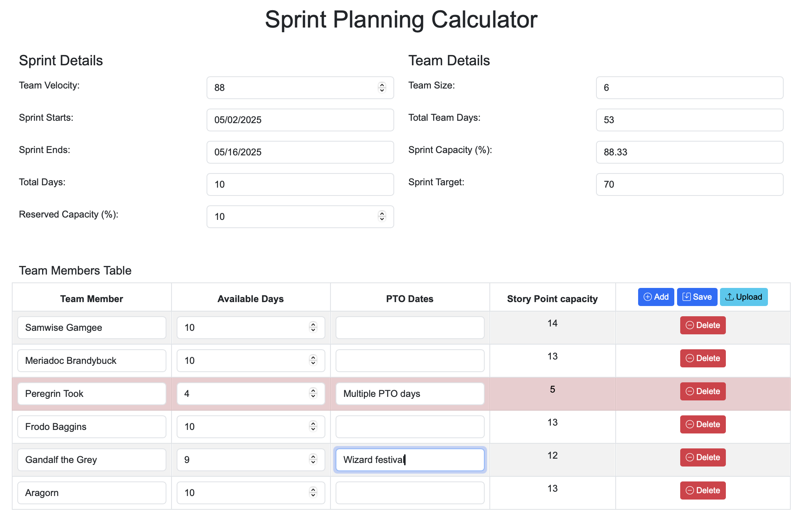Focus the Sprint Ends date field
Viewport: 812px width, 520px height.
click(300, 152)
